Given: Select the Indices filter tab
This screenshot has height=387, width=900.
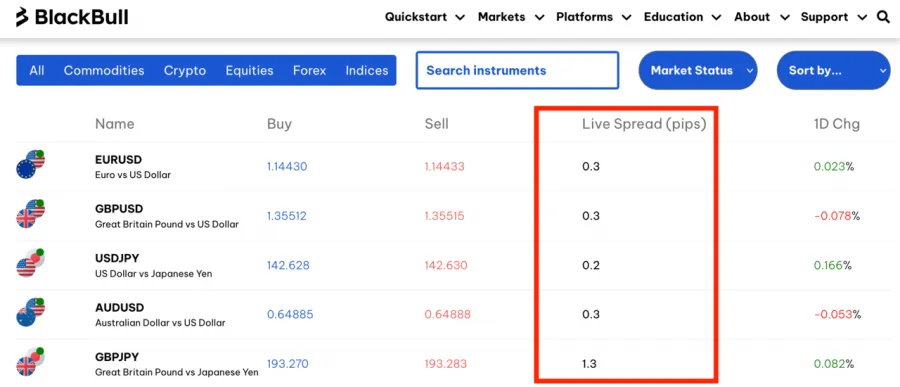Looking at the screenshot, I should point(367,71).
